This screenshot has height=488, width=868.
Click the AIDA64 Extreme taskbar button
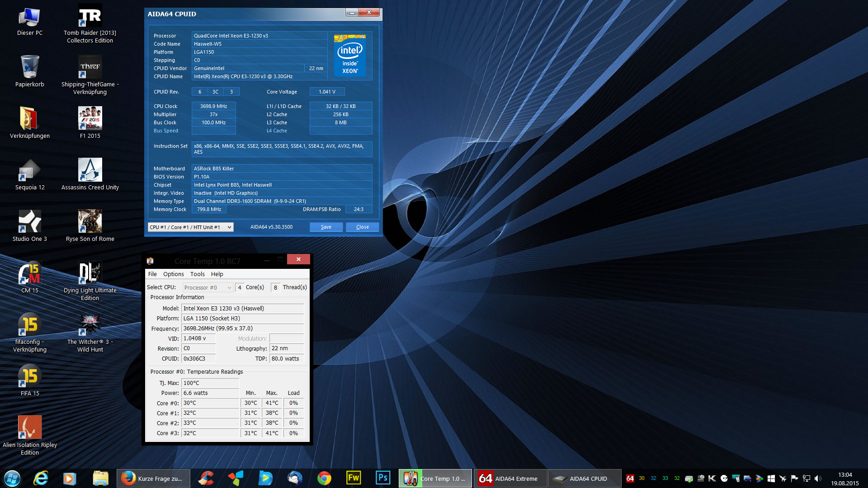click(510, 479)
